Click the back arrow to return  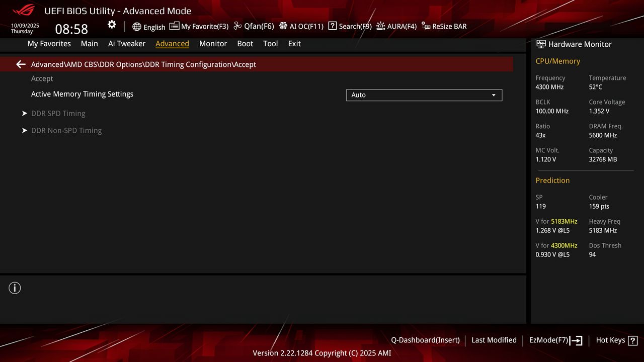pyautogui.click(x=20, y=64)
